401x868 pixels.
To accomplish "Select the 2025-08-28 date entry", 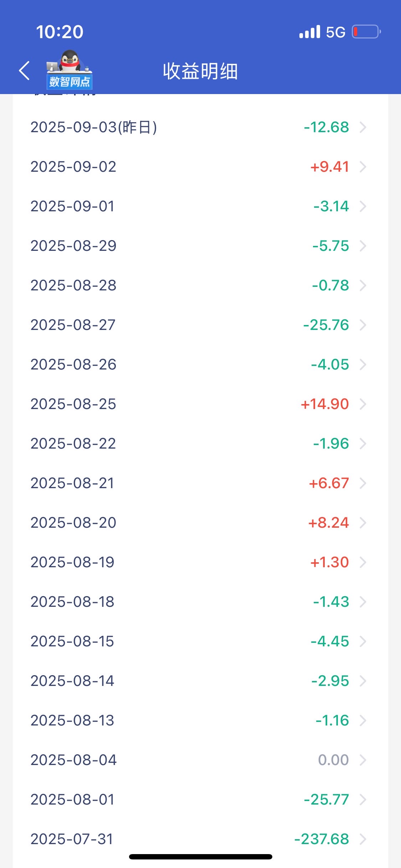I will tap(73, 285).
